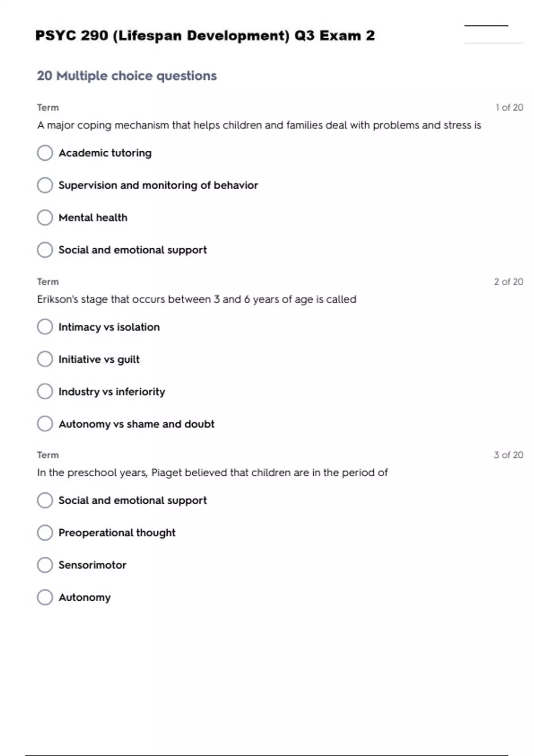Click the Piaget preschool question text

point(212,473)
